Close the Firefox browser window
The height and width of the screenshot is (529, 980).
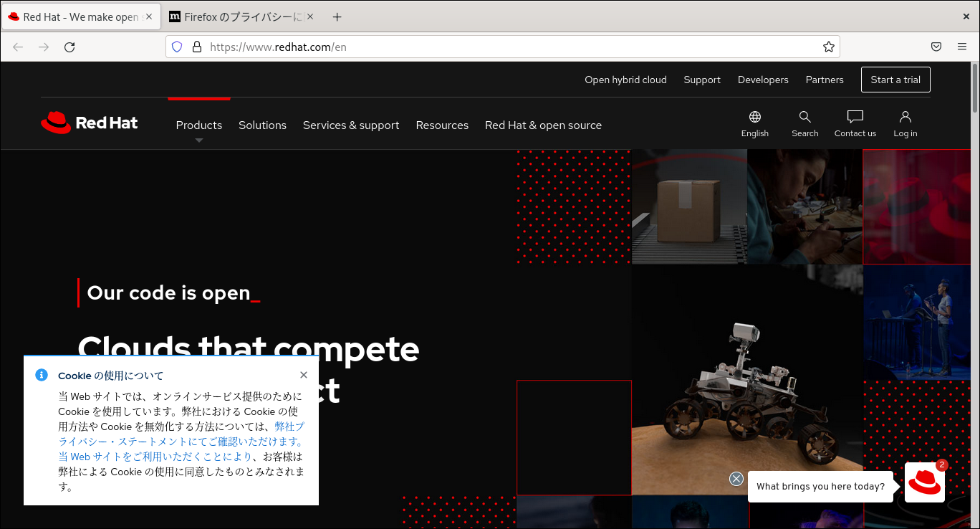[x=966, y=15]
